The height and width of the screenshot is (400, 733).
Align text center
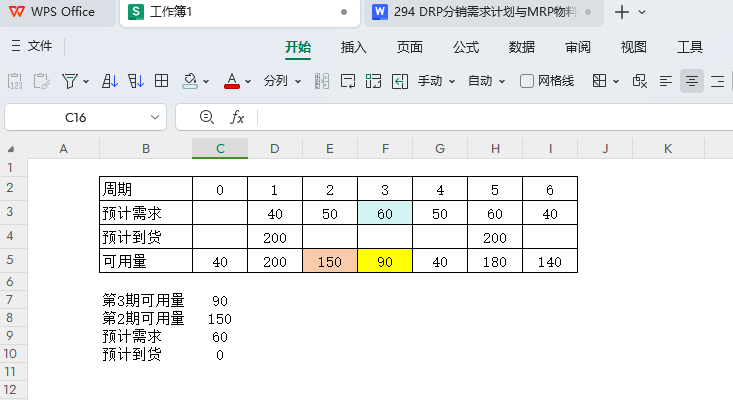(x=692, y=81)
